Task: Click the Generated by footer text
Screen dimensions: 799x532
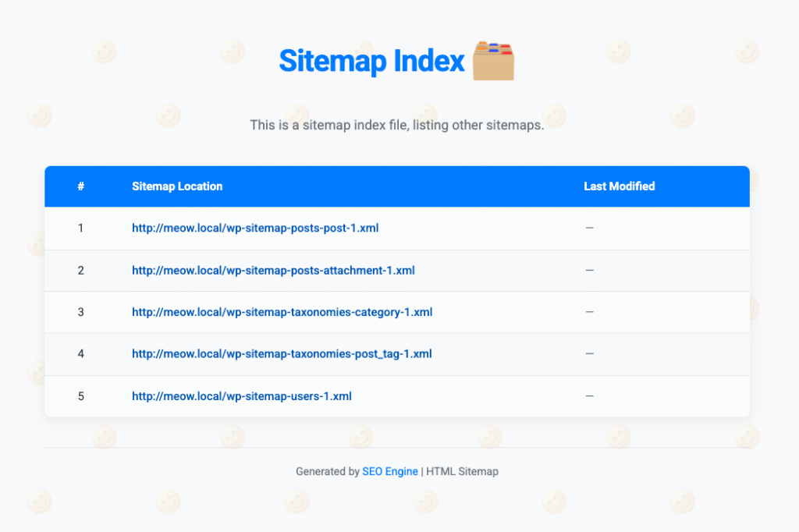Action: pos(327,472)
